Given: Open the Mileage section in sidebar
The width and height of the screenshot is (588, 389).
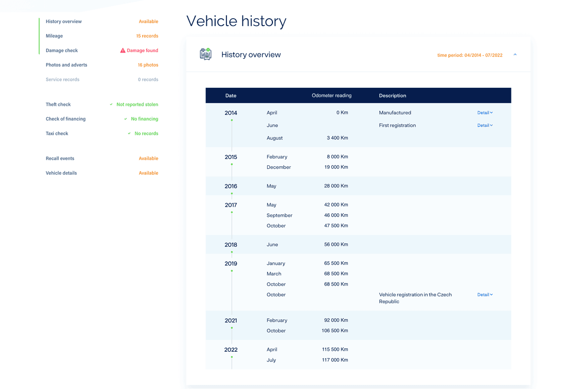Looking at the screenshot, I should click(54, 36).
